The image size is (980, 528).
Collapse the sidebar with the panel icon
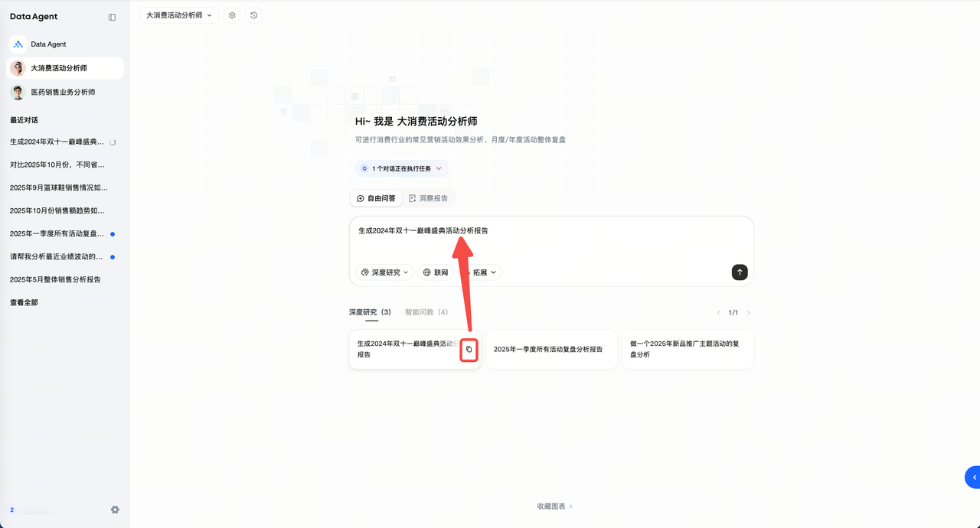(112, 17)
